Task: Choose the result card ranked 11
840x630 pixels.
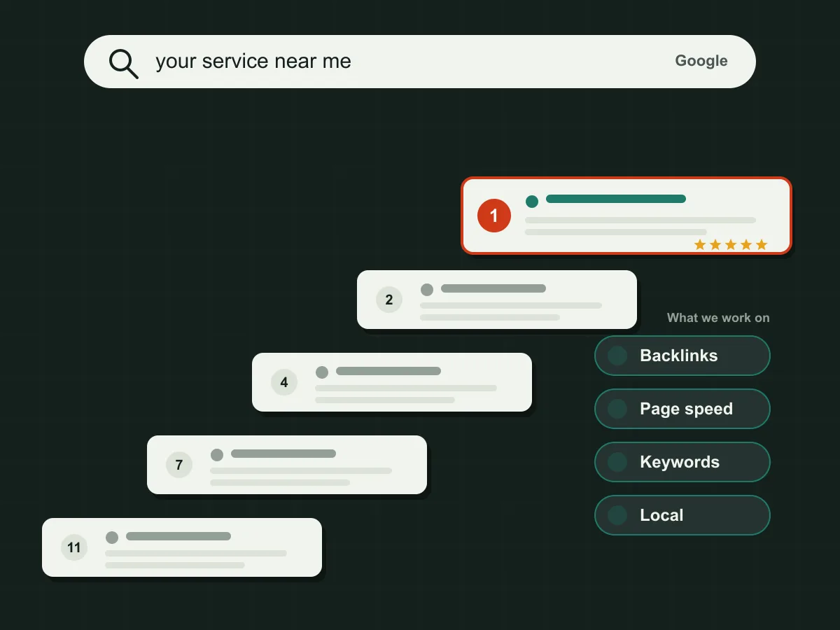Action: (x=182, y=547)
